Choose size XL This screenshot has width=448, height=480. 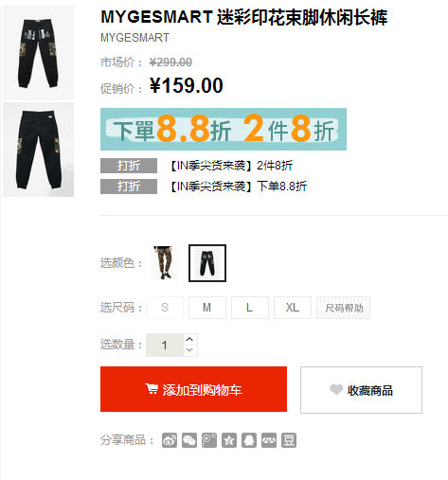pyautogui.click(x=293, y=308)
